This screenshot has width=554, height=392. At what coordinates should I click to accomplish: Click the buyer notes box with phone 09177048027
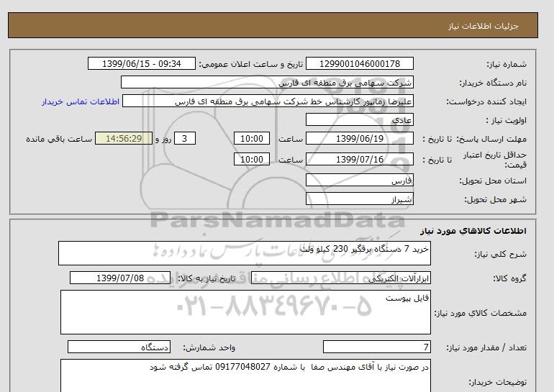pyautogui.click(x=245, y=375)
